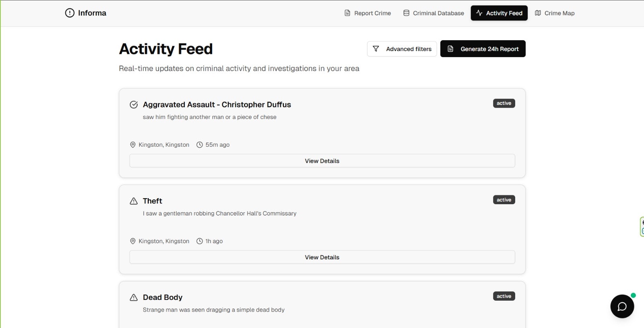
Task: Select the title 'Aggravated Assault - Christopher Duffus'
Action: (217, 105)
